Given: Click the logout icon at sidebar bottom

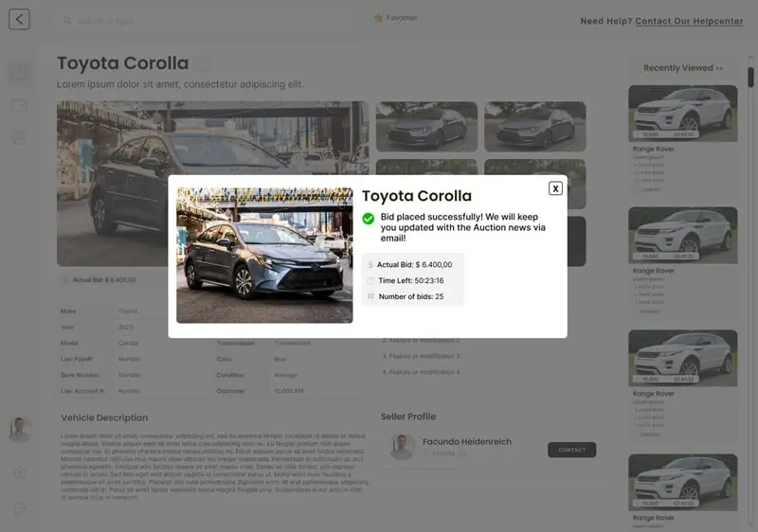Looking at the screenshot, I should [x=20, y=508].
